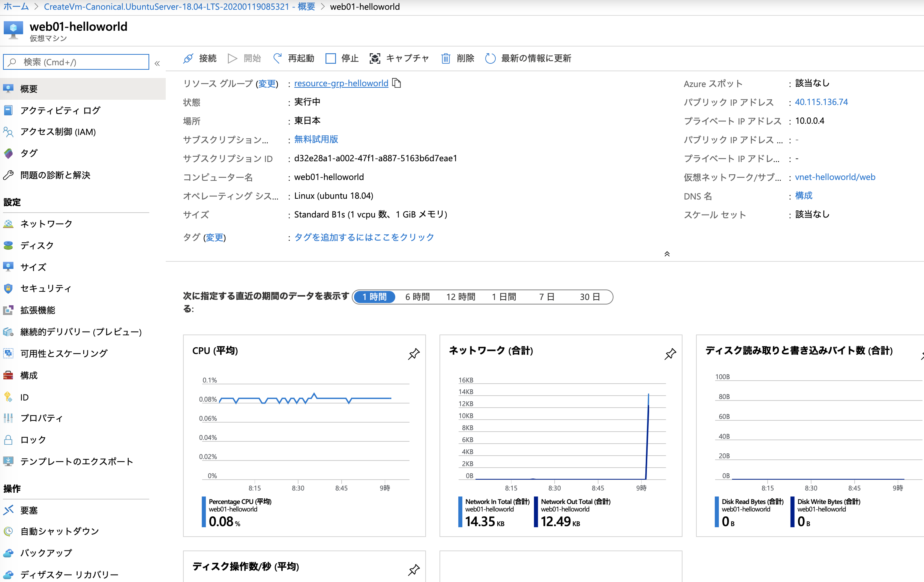924x582 pixels.
Task: Open ディスク読み取りと書き込みバイト数 chart
Action: coord(810,435)
